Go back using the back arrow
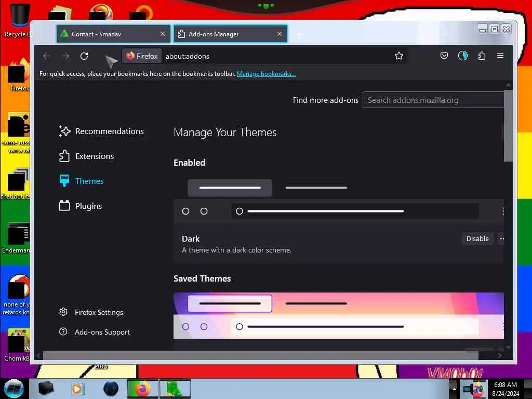Screen dimensions: 532x399 (47, 56)
